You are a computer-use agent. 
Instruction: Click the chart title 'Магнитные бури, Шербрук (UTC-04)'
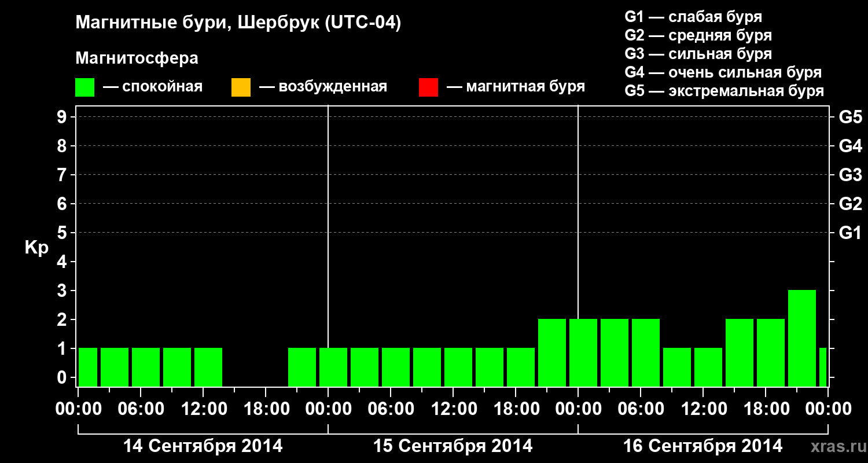(238, 24)
